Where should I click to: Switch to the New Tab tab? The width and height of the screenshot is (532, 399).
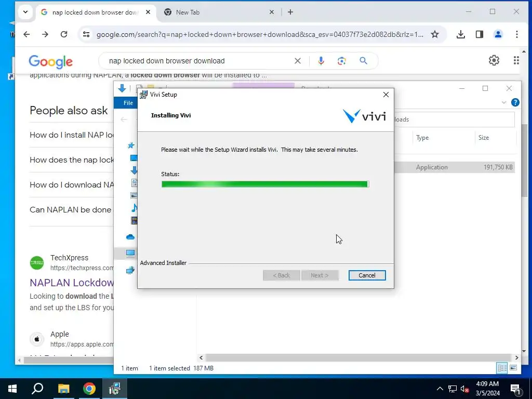[217, 12]
